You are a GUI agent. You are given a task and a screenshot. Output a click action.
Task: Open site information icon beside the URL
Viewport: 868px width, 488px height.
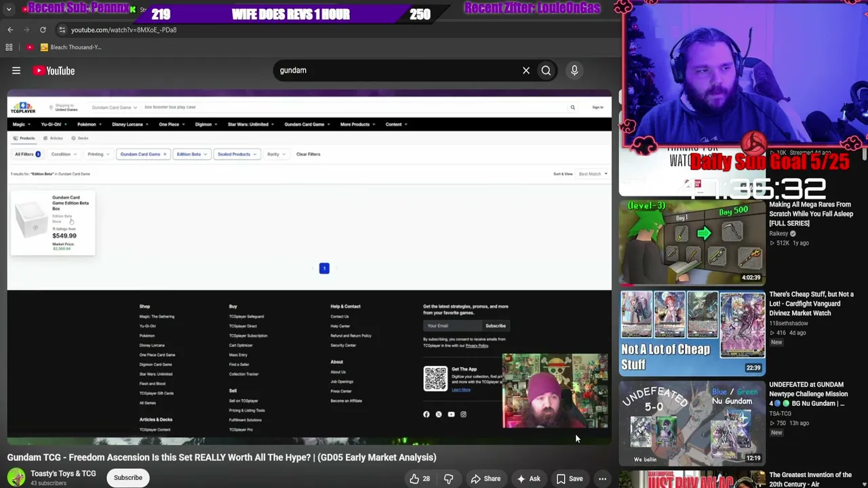(62, 30)
